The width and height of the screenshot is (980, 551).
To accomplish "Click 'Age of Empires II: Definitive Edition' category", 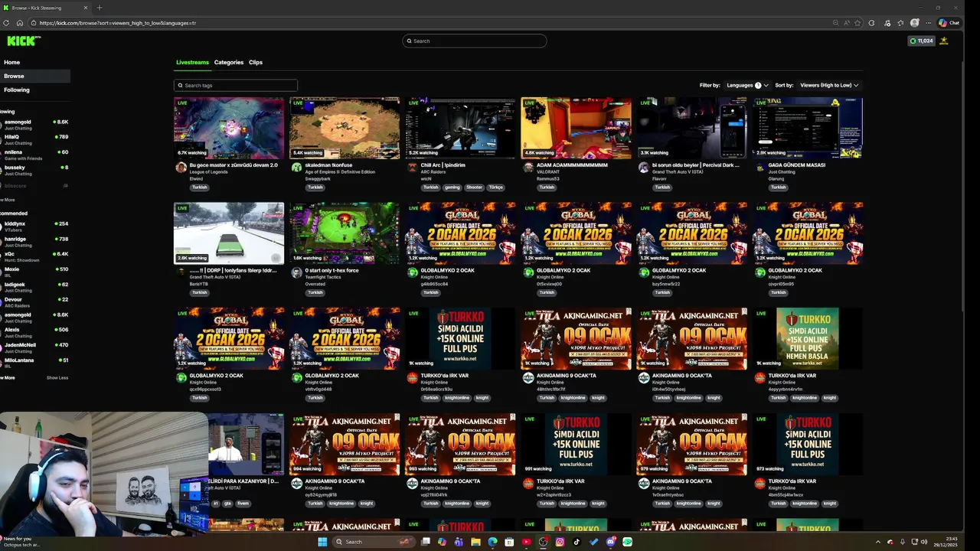I will click(x=340, y=171).
